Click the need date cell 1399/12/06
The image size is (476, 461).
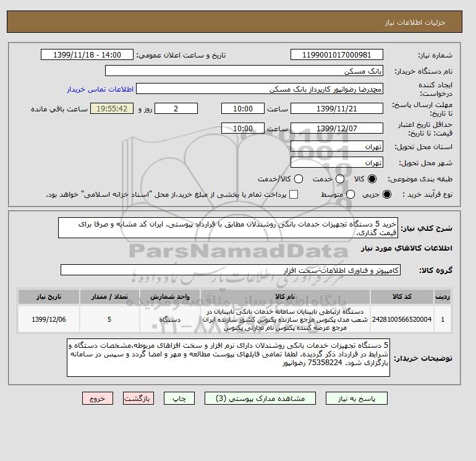click(49, 319)
